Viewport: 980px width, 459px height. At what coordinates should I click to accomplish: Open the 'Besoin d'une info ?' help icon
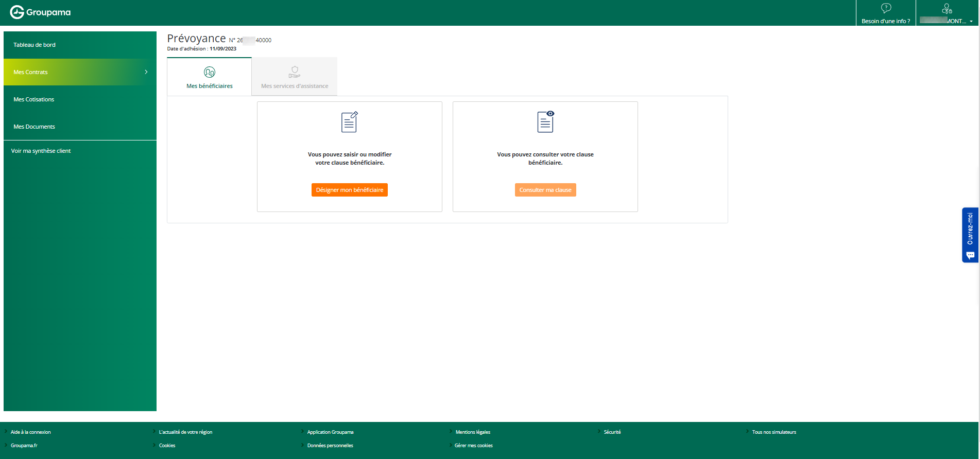[x=886, y=8]
